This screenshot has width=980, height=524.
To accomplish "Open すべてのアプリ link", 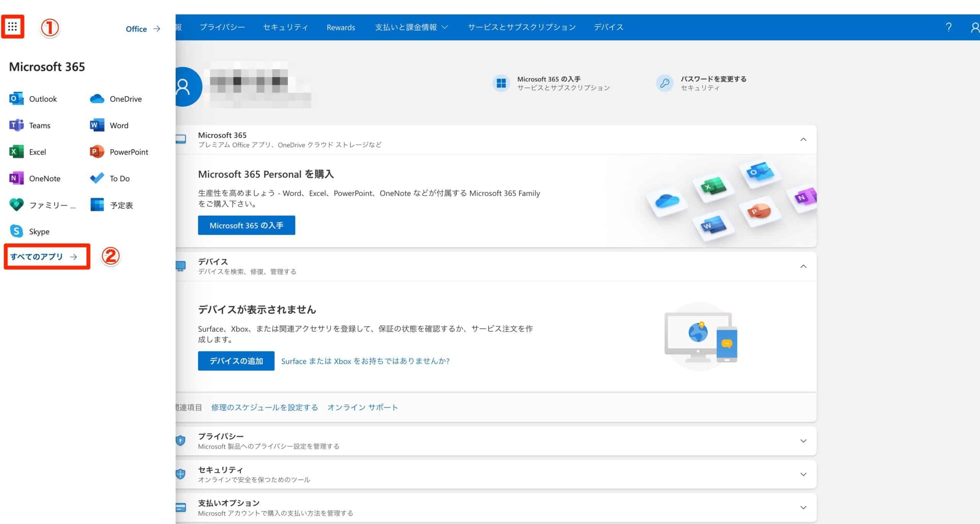I will (38, 257).
